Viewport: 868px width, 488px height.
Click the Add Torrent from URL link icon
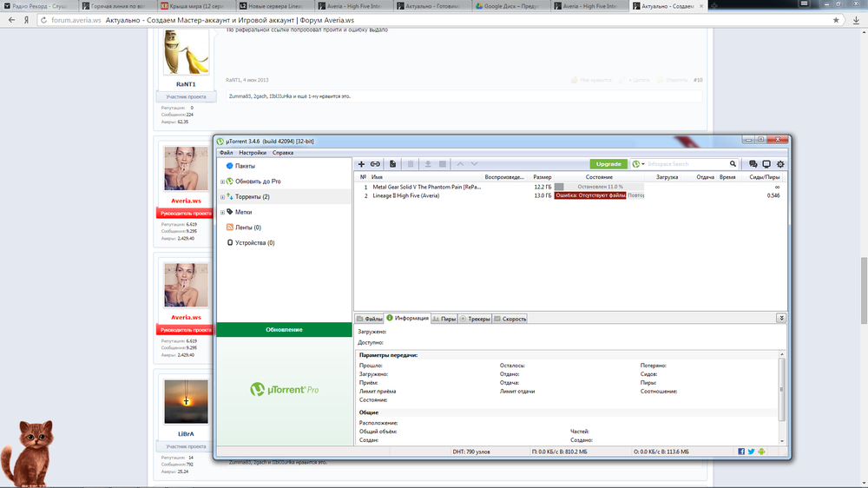tap(375, 164)
